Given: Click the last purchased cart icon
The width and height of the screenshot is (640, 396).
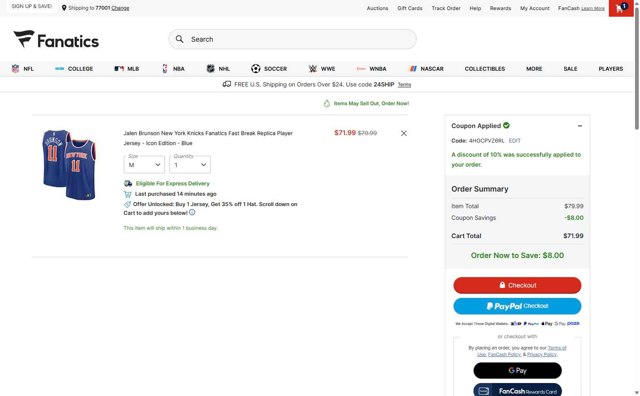Looking at the screenshot, I should (128, 194).
